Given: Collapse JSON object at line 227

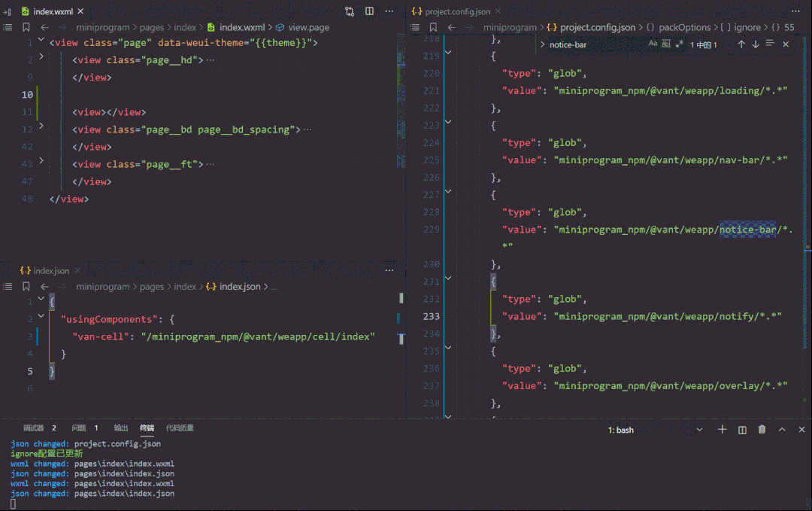Looking at the screenshot, I should (x=448, y=191).
